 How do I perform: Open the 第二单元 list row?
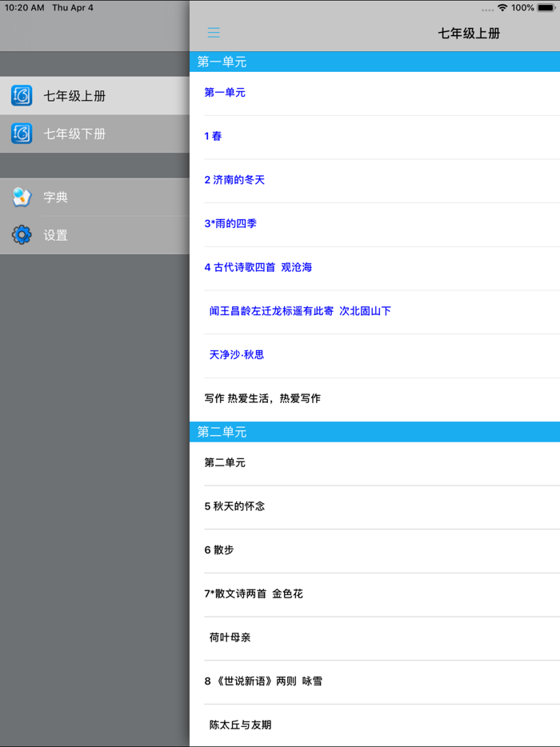pyautogui.click(x=374, y=464)
